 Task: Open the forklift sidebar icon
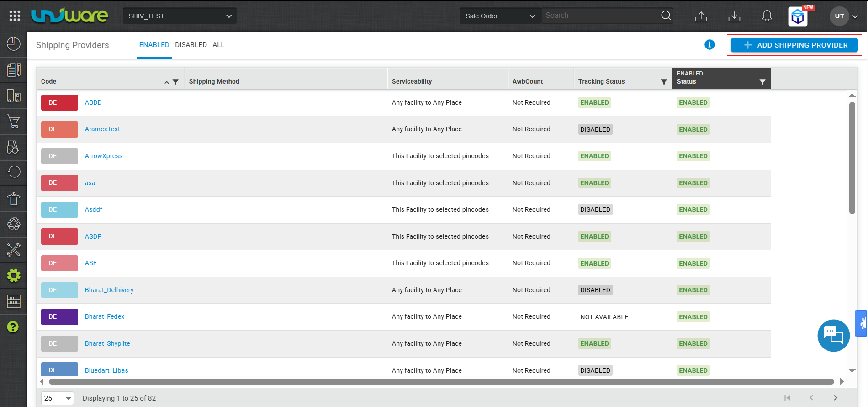tap(14, 147)
